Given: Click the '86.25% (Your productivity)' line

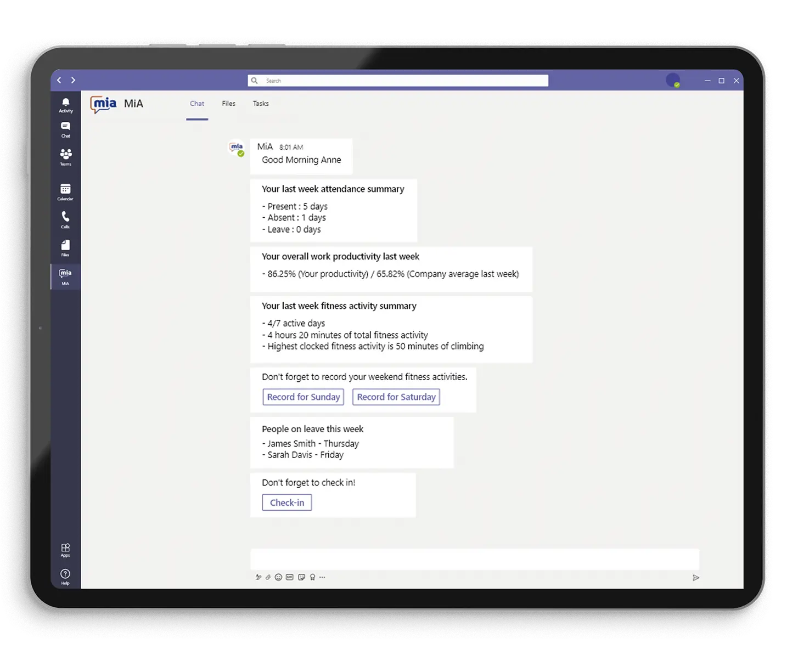Looking at the screenshot, I should coord(390,274).
